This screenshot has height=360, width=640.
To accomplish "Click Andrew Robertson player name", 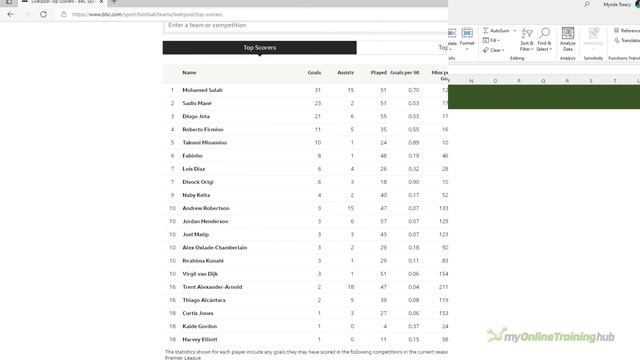I will click(206, 208).
